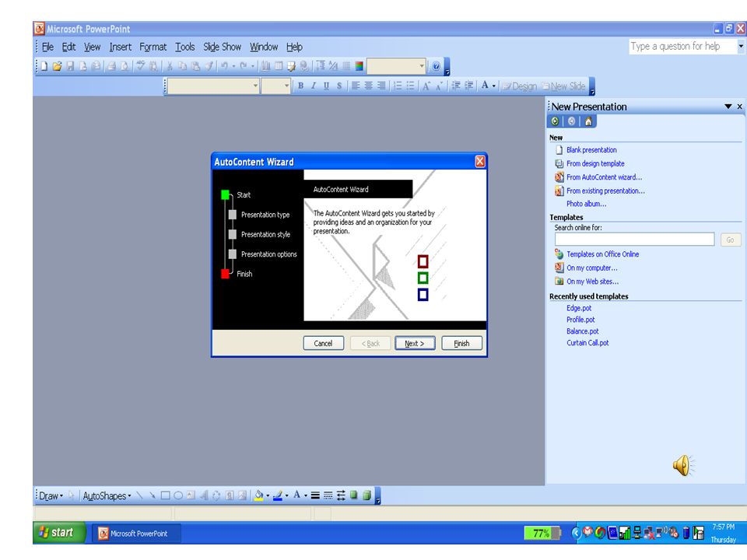Click Increase Font Size icon

[x=426, y=86]
